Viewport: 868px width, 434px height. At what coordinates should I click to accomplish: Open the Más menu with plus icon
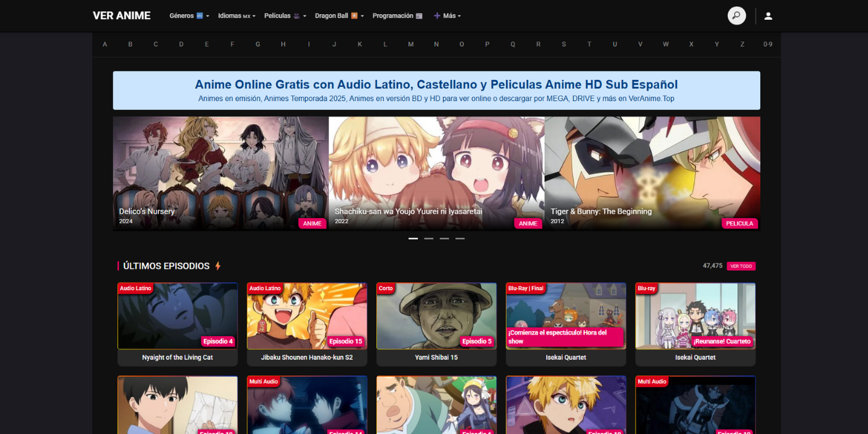[x=447, y=16]
